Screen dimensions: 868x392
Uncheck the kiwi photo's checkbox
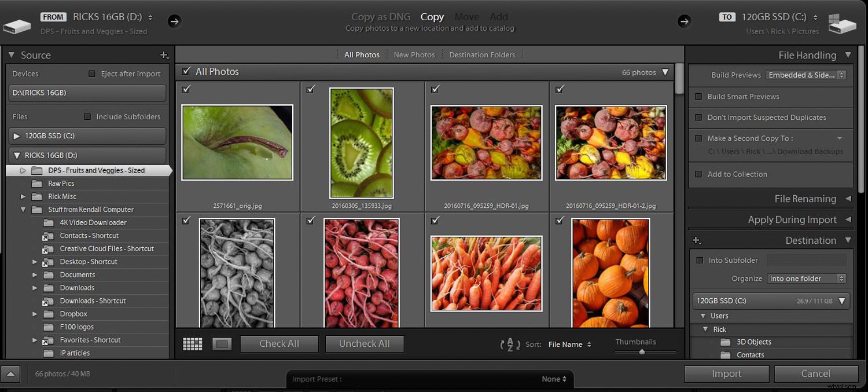(310, 90)
